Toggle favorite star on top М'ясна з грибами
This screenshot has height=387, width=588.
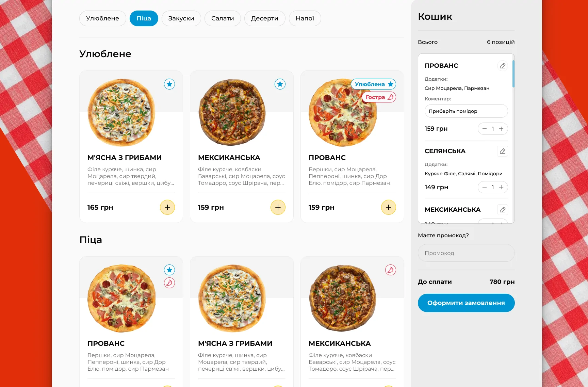coord(169,84)
